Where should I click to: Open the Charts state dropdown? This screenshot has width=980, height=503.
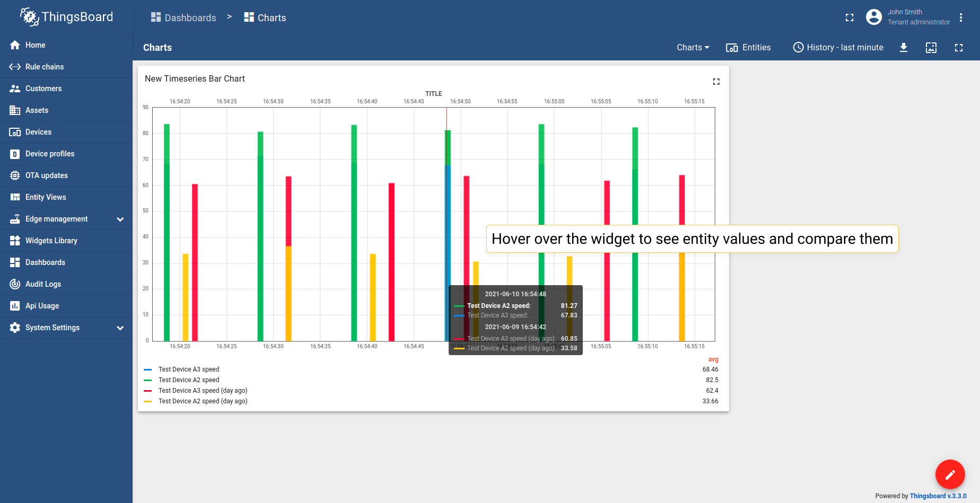coord(693,47)
